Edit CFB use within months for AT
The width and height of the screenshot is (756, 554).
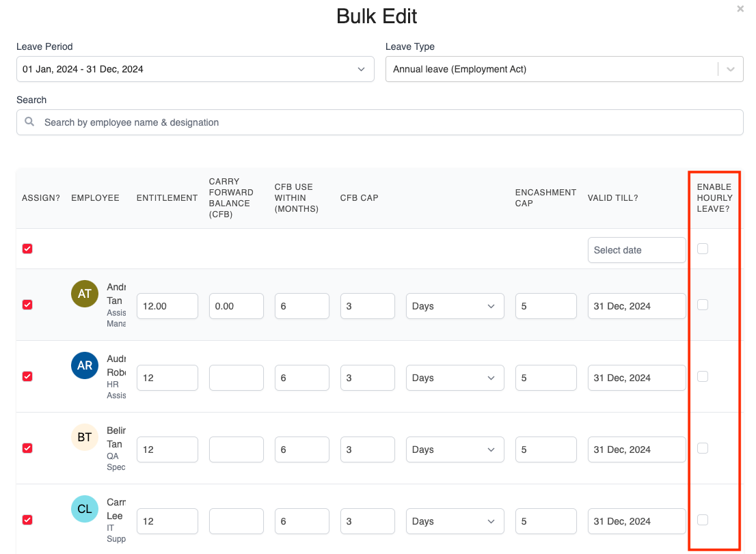tap(302, 306)
